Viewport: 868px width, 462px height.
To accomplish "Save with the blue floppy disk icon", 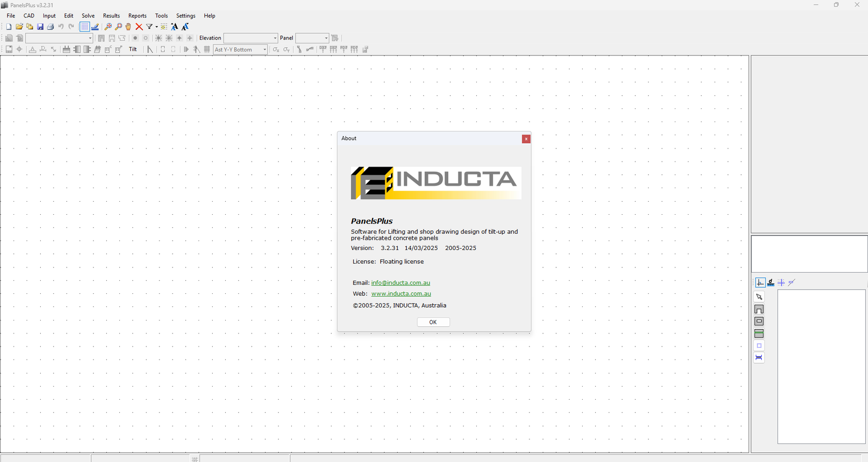I will tap(40, 27).
